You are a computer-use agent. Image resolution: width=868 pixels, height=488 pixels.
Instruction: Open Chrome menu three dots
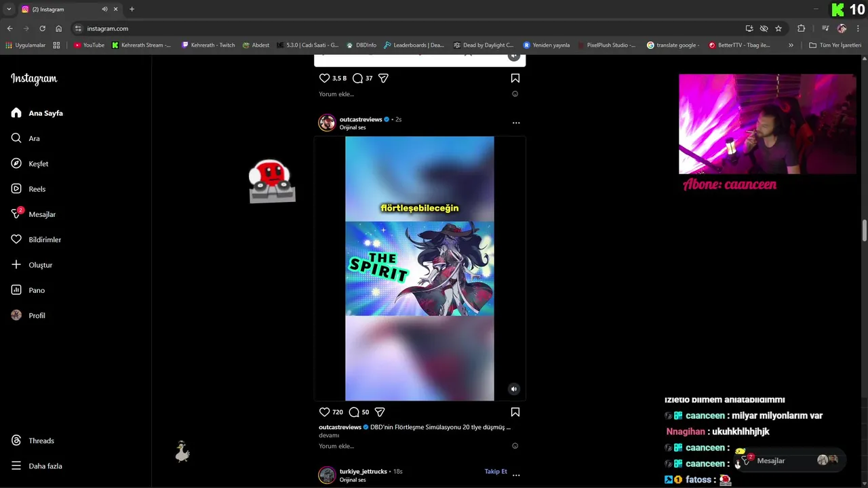click(x=859, y=28)
